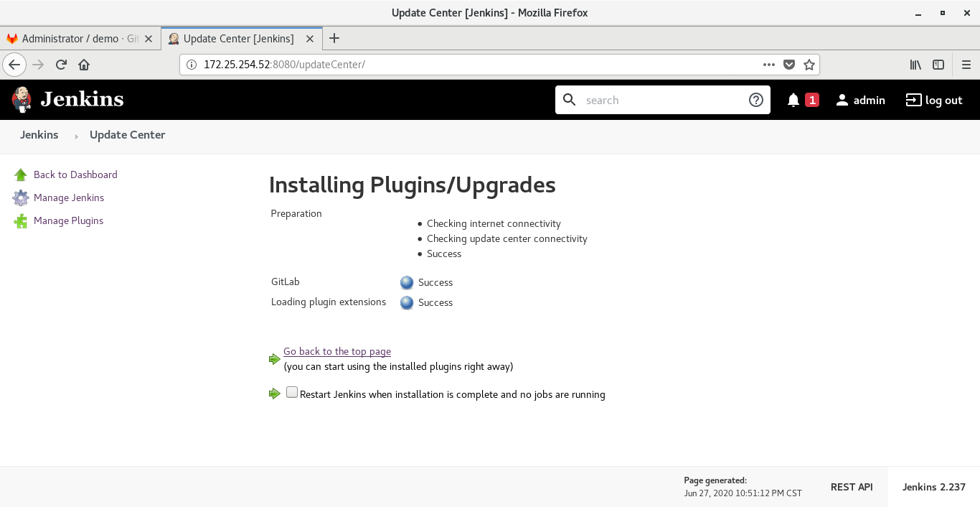The image size is (980, 507).
Task: Click Checking update center connectivity text
Action: (507, 238)
